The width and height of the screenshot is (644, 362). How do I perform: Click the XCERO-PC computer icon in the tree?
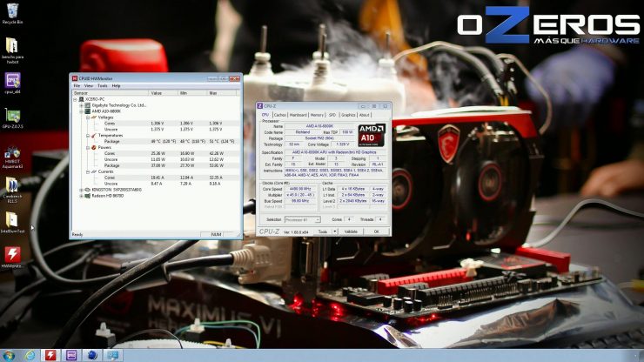[x=81, y=99]
